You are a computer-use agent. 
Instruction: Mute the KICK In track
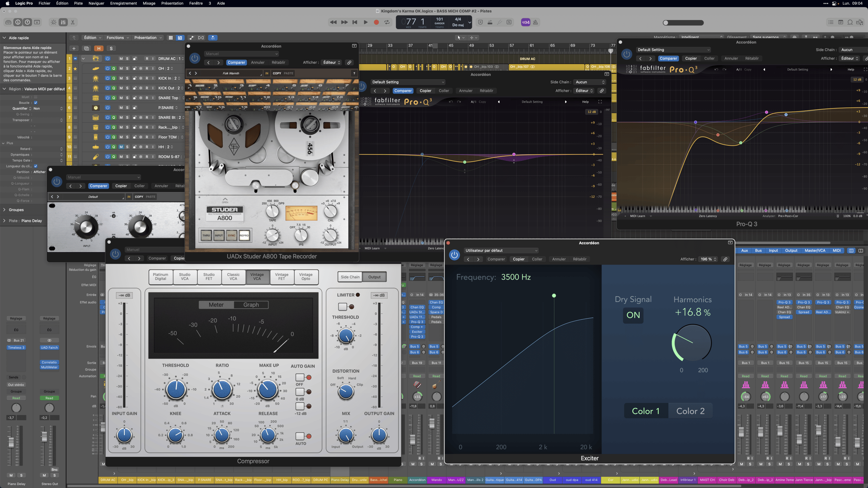(x=121, y=78)
